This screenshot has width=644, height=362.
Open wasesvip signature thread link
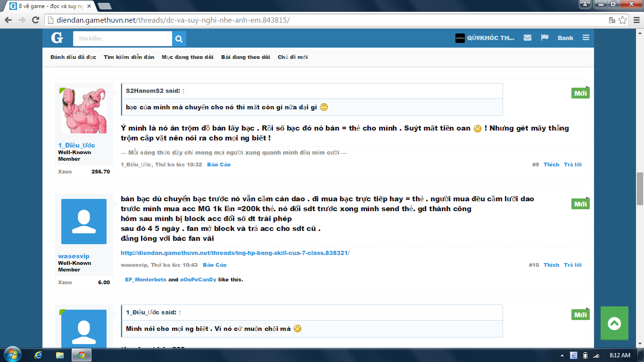(235, 253)
